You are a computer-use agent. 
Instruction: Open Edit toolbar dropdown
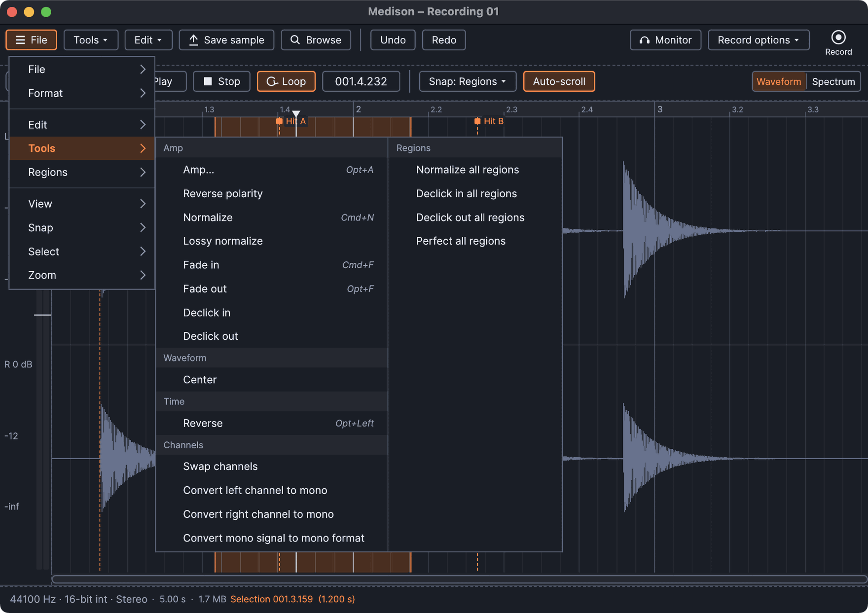coord(148,40)
